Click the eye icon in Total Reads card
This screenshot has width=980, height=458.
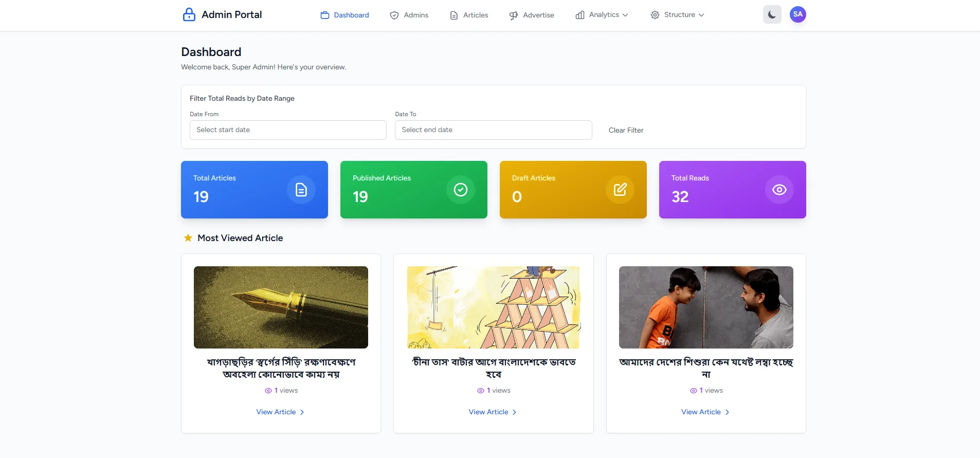[779, 190]
